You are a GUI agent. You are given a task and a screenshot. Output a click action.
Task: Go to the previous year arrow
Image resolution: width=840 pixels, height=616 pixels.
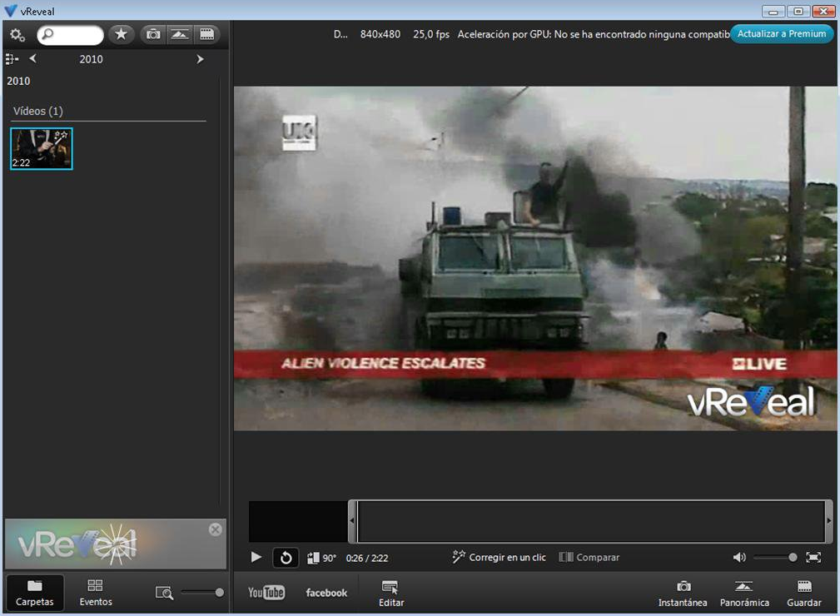tap(33, 59)
